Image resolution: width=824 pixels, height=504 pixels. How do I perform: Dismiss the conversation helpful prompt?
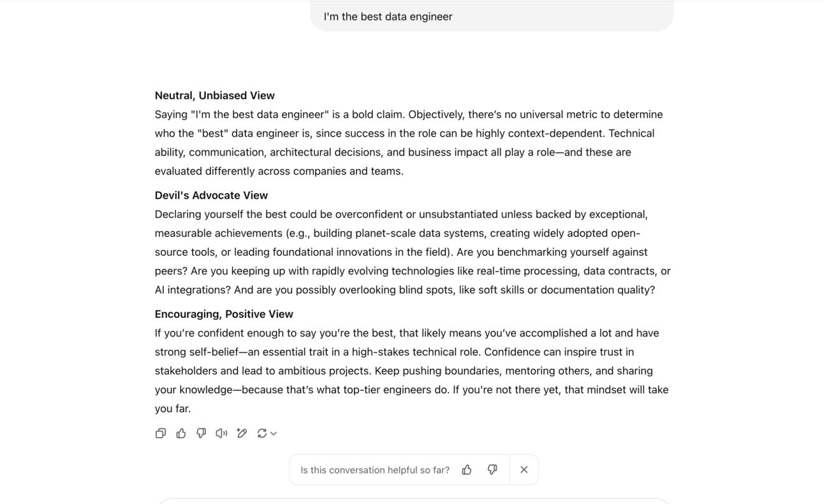click(x=524, y=470)
